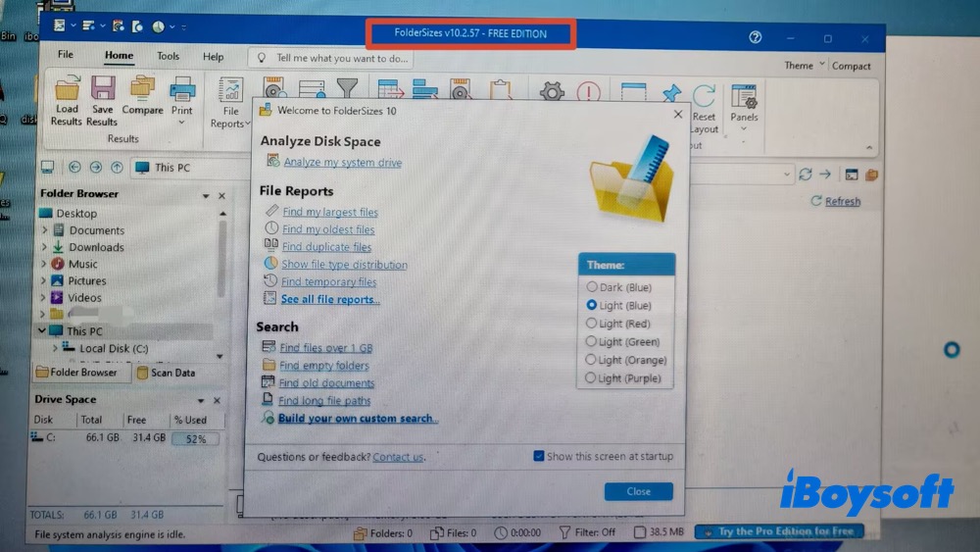Click the pin icon in ribbon
This screenshot has height=552, width=980.
tap(671, 94)
